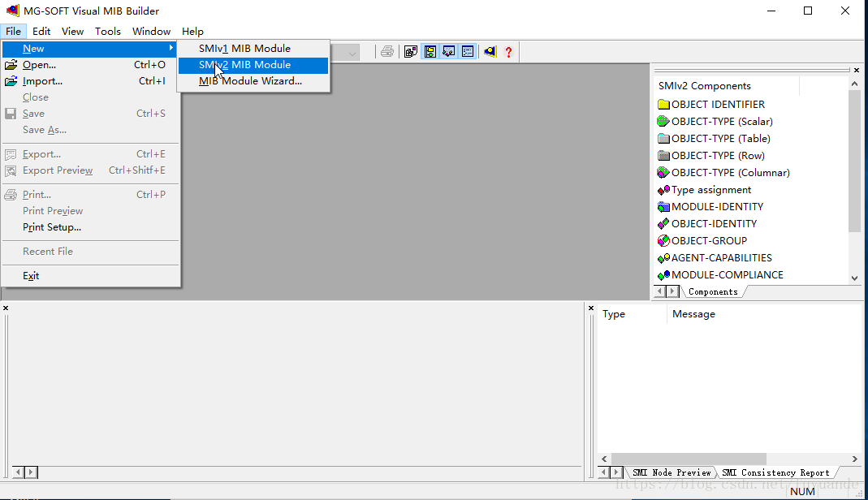
Task: Open the disabled toolbar combo box arrow
Action: [352, 53]
